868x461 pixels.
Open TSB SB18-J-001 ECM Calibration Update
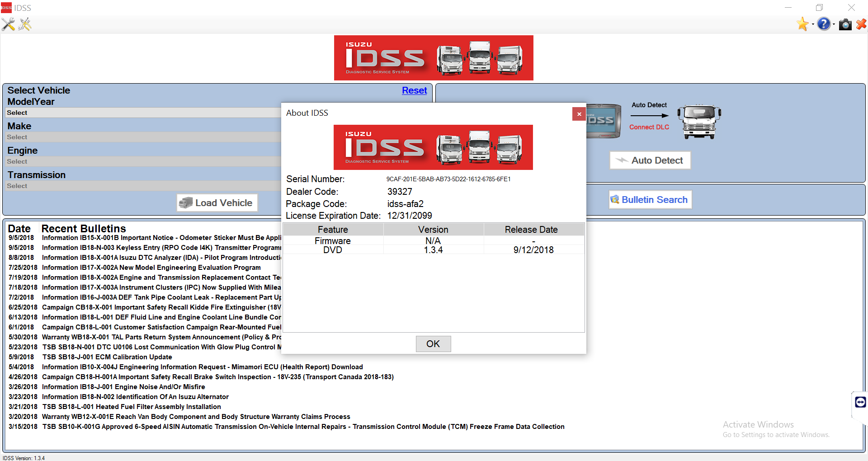[107, 357]
